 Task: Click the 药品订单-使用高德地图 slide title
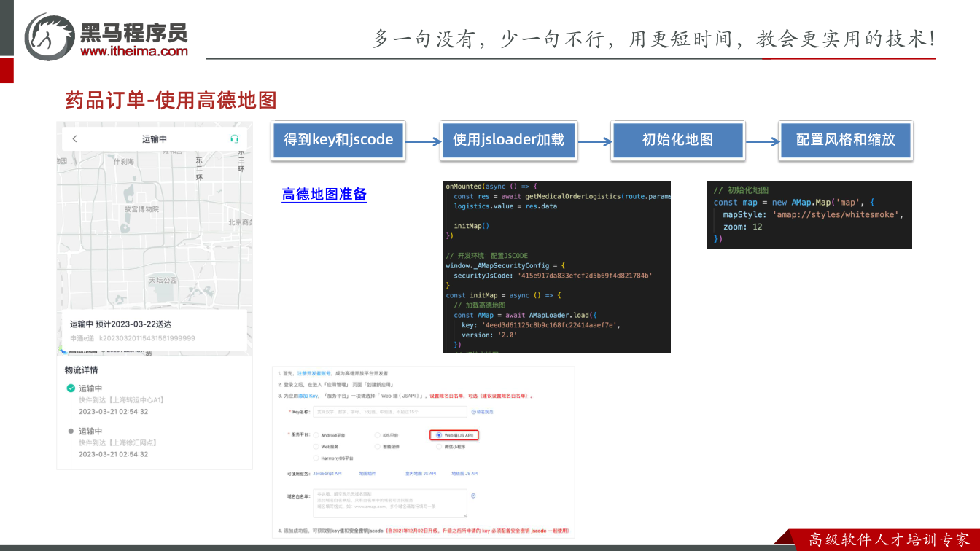[171, 100]
